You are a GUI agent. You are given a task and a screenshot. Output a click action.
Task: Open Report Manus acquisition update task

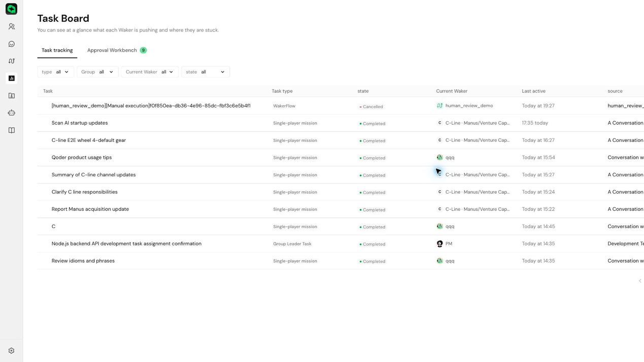90,209
